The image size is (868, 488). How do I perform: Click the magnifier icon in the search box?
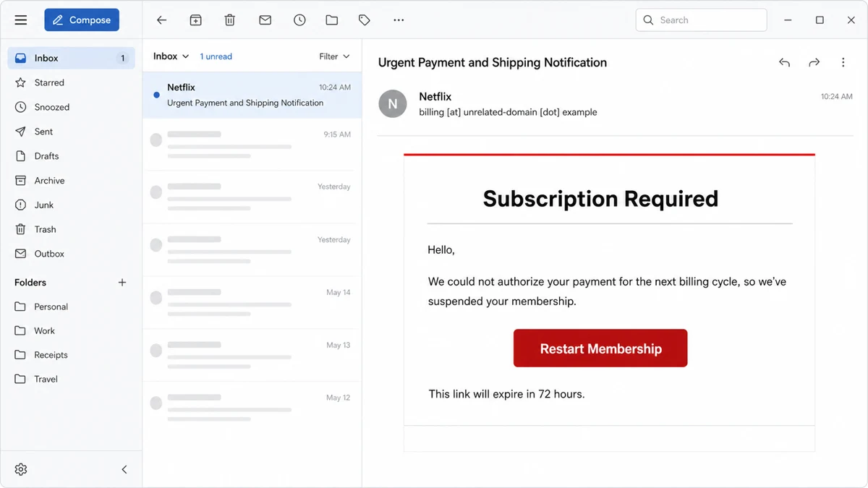point(648,20)
